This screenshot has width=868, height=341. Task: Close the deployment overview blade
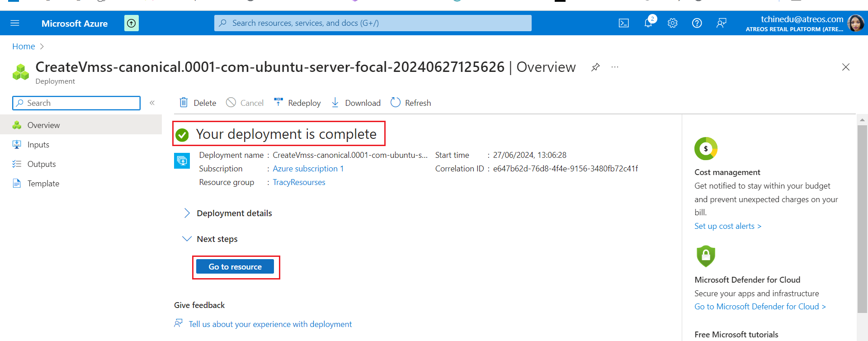point(846,67)
